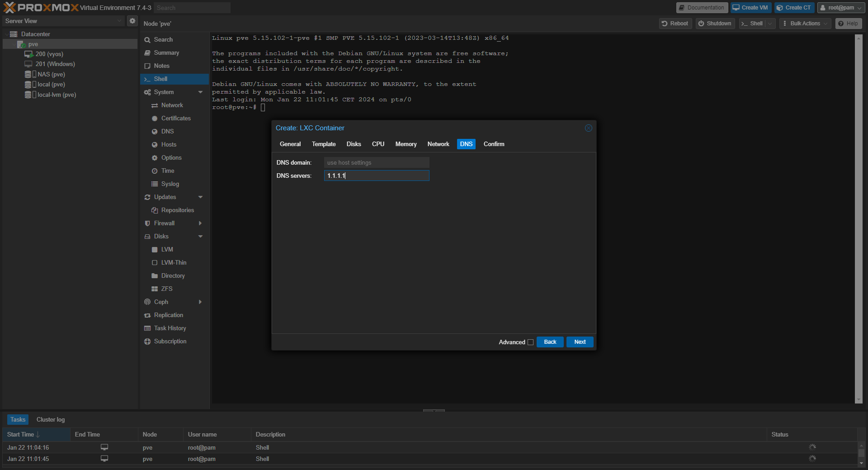Collapse the System section arrow
The height and width of the screenshot is (470, 868).
click(x=200, y=92)
